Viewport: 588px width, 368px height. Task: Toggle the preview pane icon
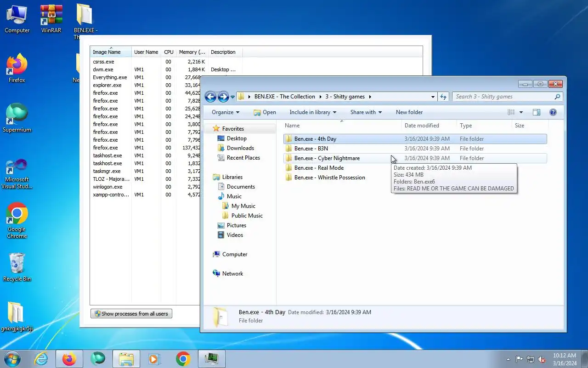[x=536, y=112]
